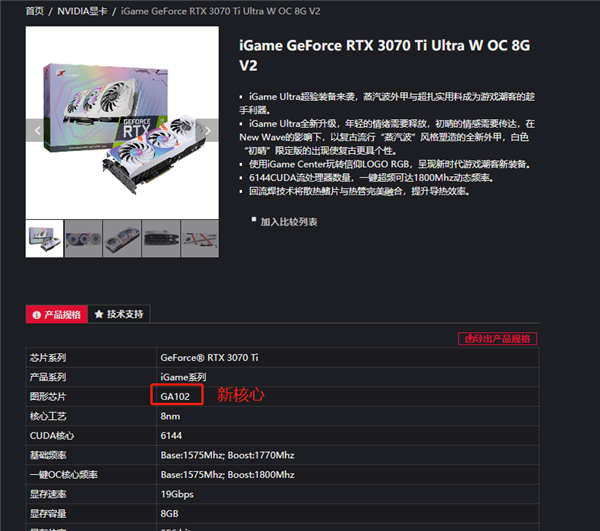Click the 导出产品规格 export button
Viewport: 600px width, 531px height.
(x=497, y=339)
